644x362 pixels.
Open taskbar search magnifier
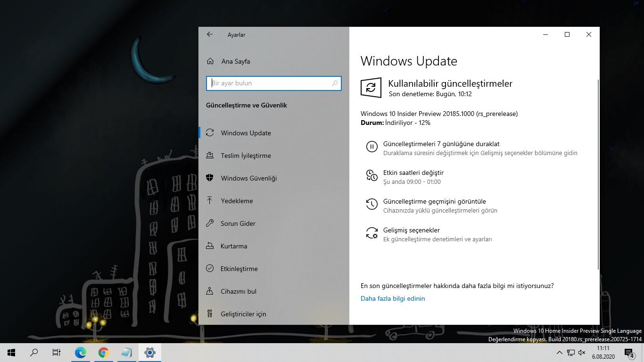pos(34,353)
